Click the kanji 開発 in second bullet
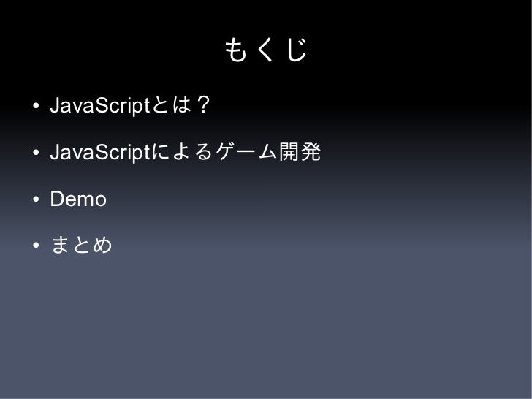The image size is (532, 399). point(300,152)
